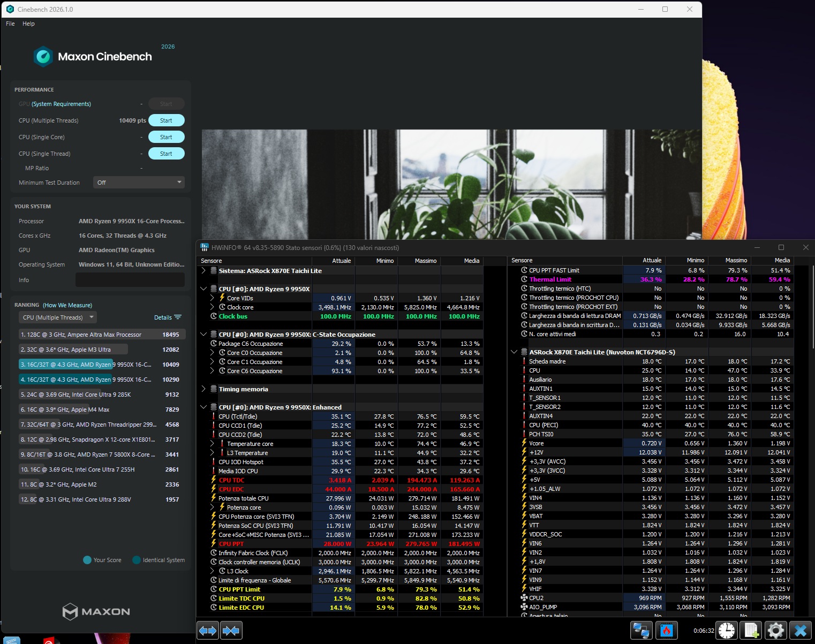Close HWiNFO sensors with blue X icon
The width and height of the screenshot is (815, 644).
pyautogui.click(x=801, y=631)
